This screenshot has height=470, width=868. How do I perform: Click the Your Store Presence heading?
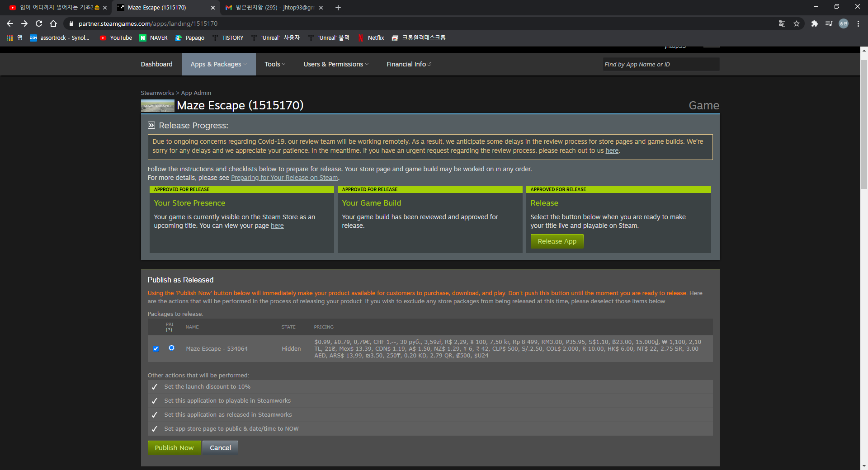pos(189,203)
